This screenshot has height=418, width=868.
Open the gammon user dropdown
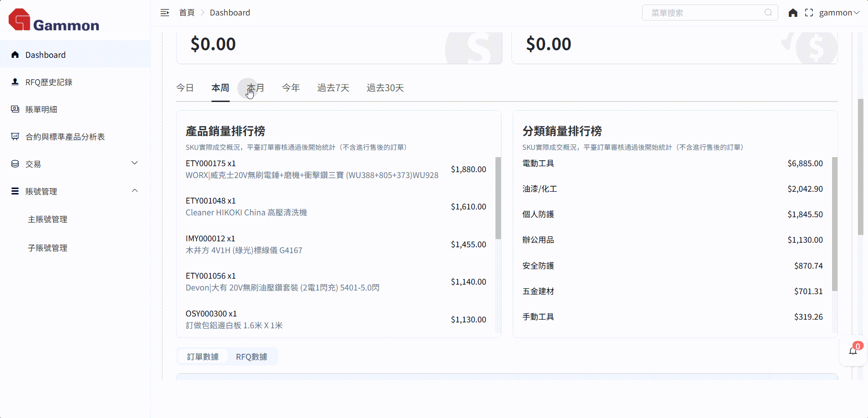point(839,13)
